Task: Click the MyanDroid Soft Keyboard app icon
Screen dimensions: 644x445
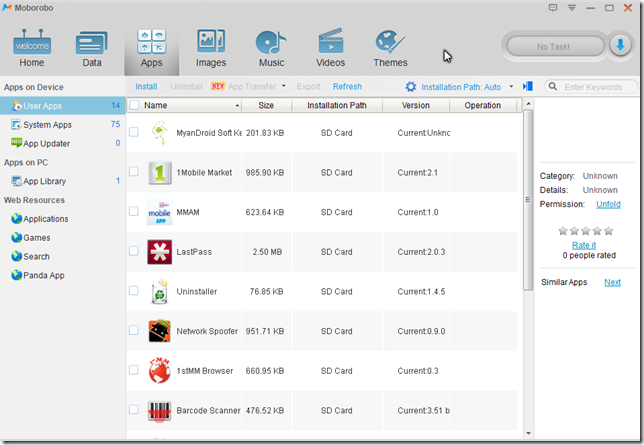Action: pos(159,133)
